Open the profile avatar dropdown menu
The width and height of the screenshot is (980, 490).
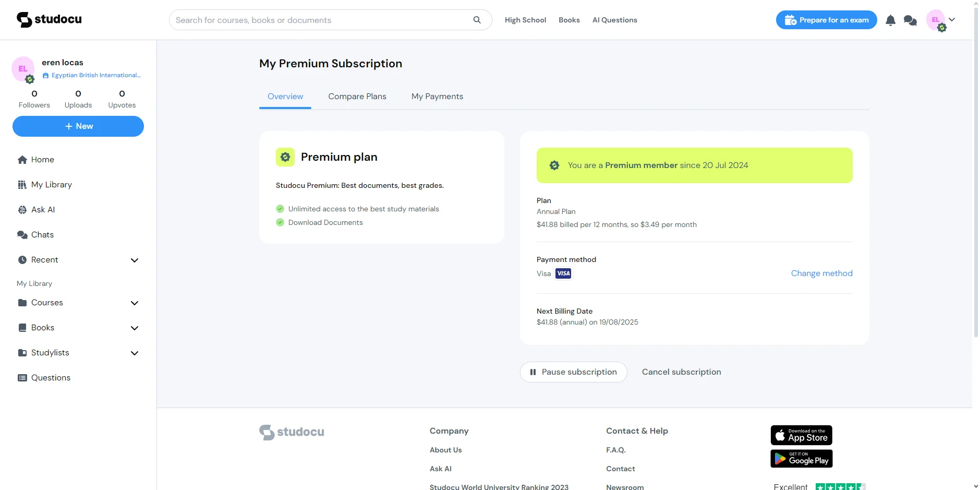pos(941,20)
